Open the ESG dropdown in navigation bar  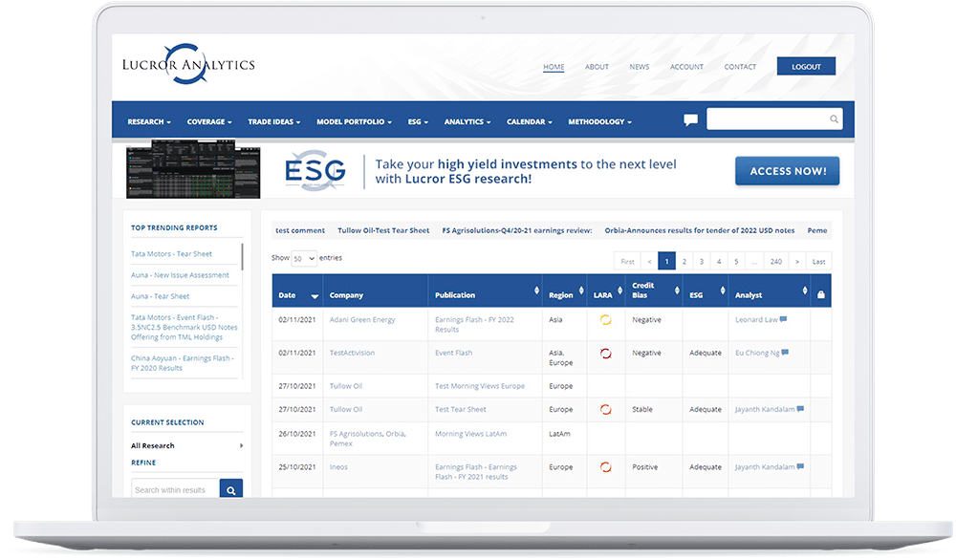tap(418, 122)
